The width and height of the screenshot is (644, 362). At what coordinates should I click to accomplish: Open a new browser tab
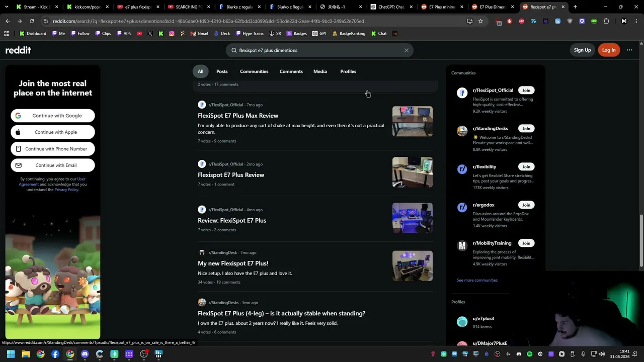coord(575,7)
